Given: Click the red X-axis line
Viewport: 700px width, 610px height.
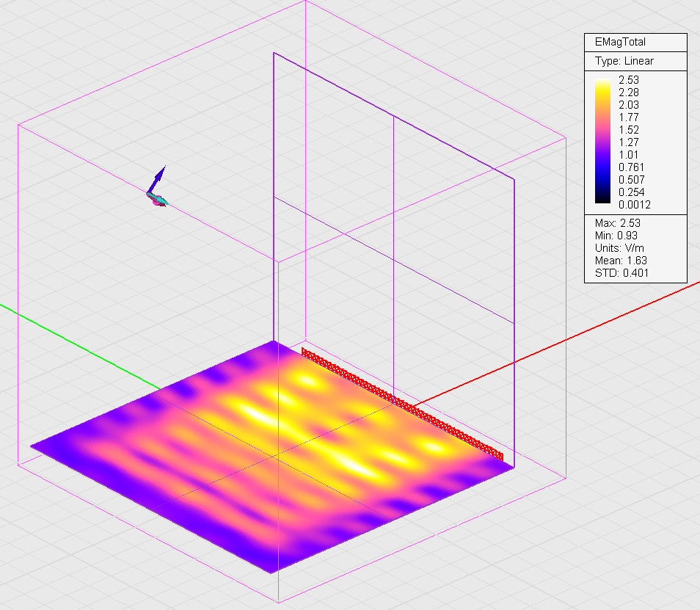Looking at the screenshot, I should tap(587, 330).
